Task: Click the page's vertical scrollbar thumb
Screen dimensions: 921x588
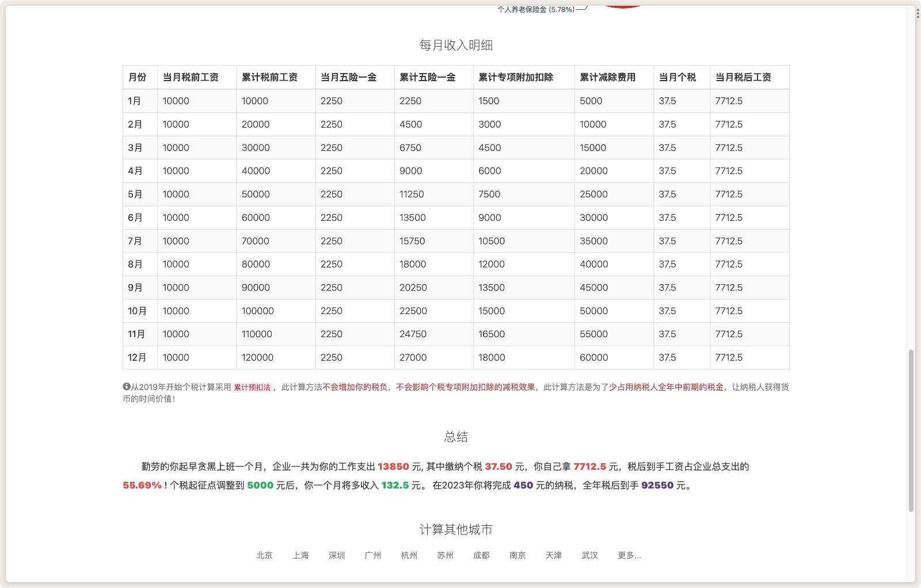Action: click(911, 430)
